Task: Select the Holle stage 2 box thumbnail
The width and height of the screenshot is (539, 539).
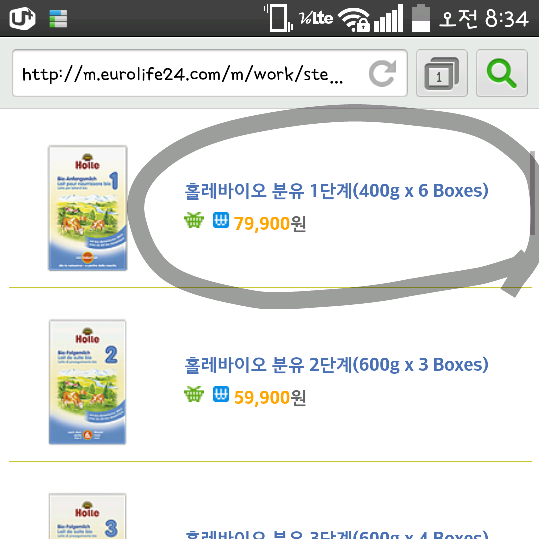Action: 88,382
